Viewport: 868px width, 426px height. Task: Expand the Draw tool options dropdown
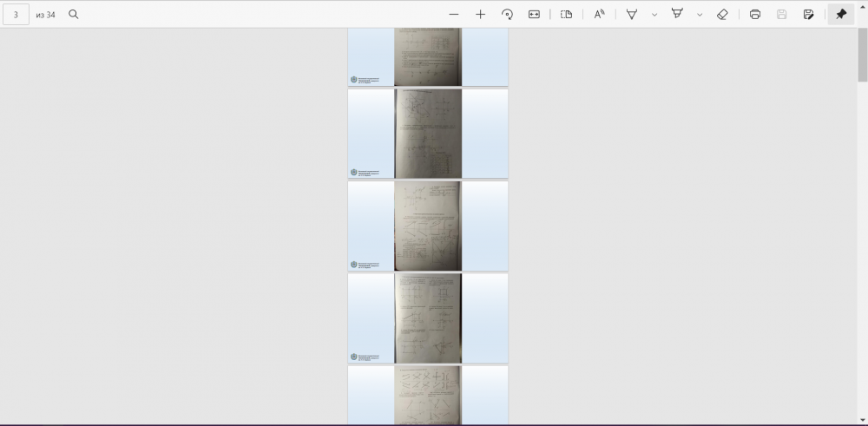(654, 14)
